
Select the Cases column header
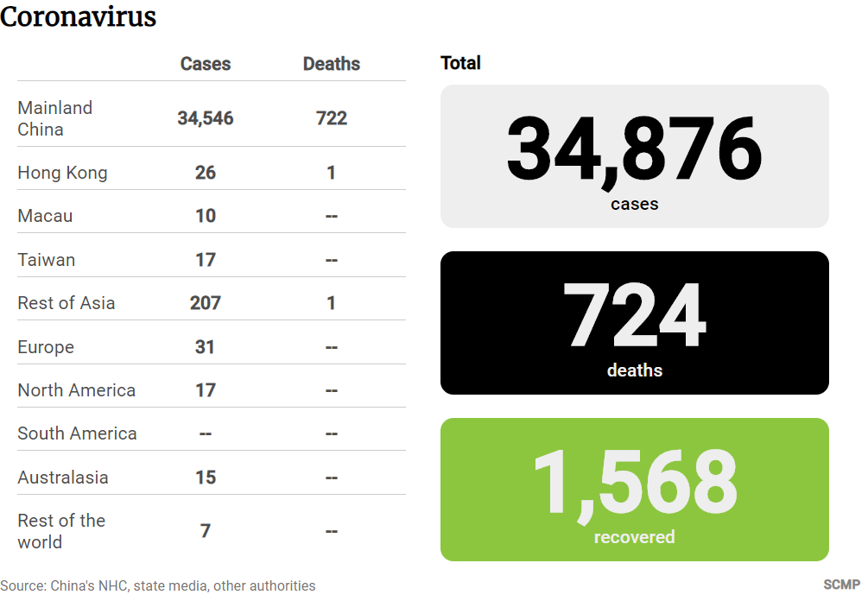(x=206, y=64)
